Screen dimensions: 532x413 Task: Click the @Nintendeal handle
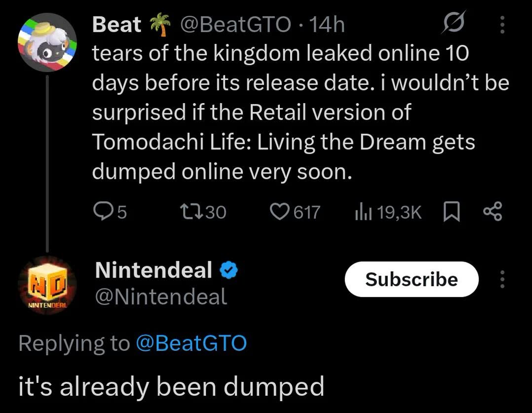(161, 296)
